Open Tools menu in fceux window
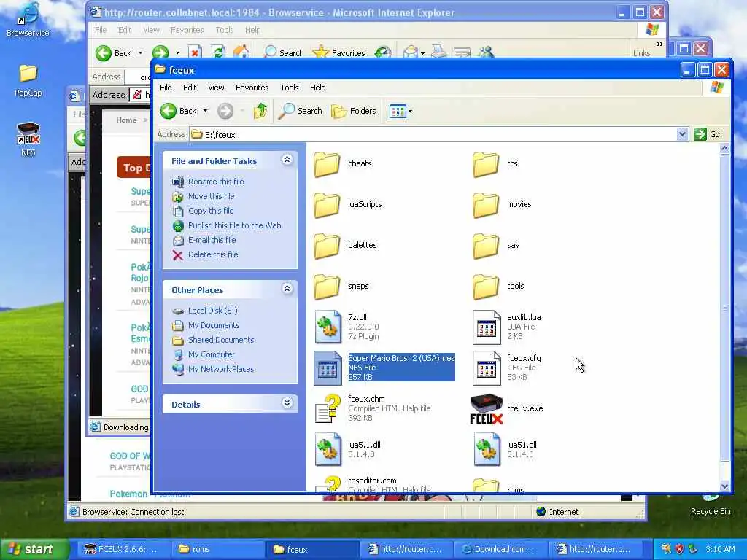 click(x=289, y=87)
